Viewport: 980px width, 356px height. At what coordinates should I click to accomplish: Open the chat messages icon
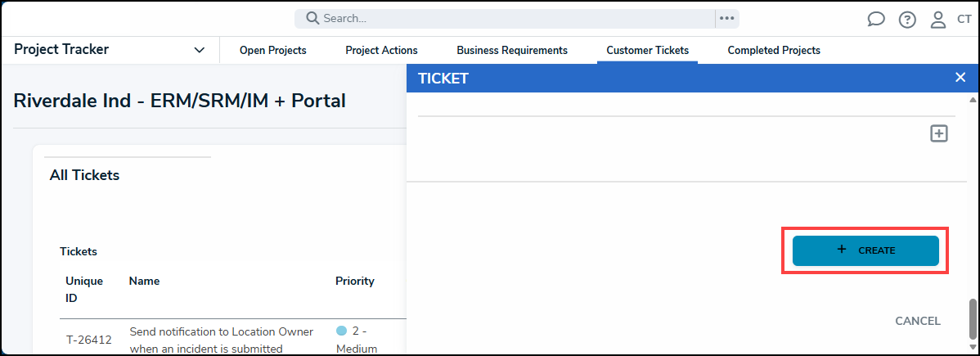876,20
